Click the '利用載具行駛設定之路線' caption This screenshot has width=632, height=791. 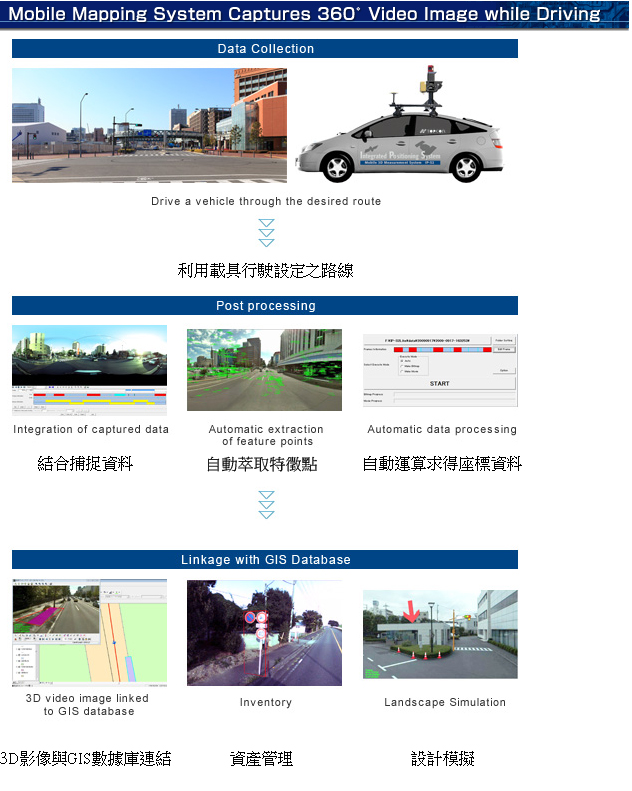click(x=266, y=271)
